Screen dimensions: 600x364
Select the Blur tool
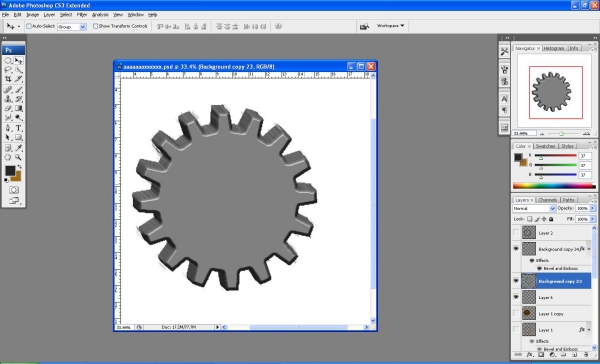[8, 118]
